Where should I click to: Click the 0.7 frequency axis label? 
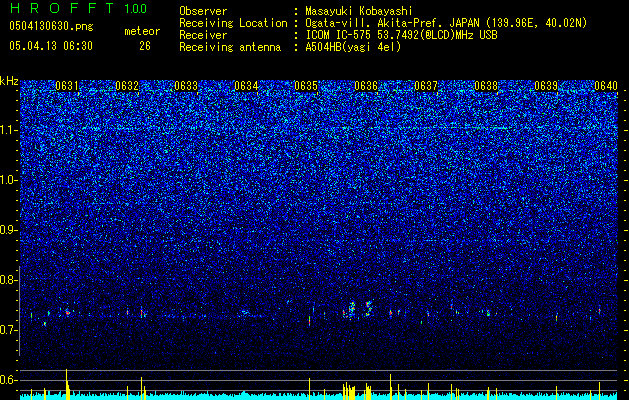[x=9, y=330]
